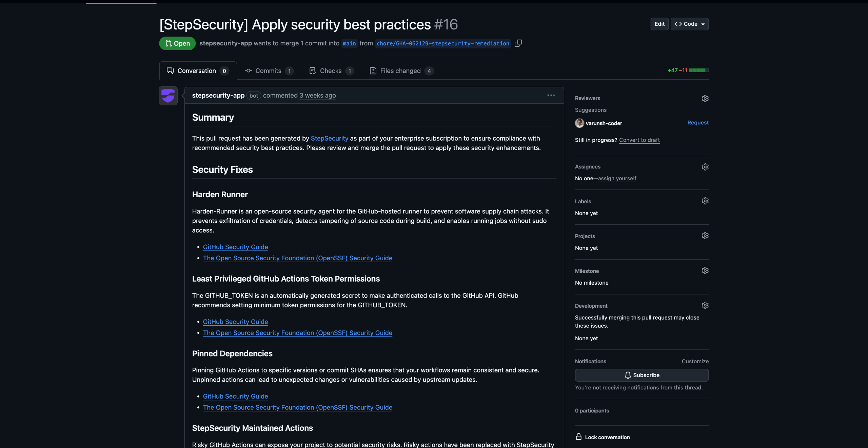Switch to the Commits tab
Viewport: 868px width, 448px height.
tap(269, 70)
